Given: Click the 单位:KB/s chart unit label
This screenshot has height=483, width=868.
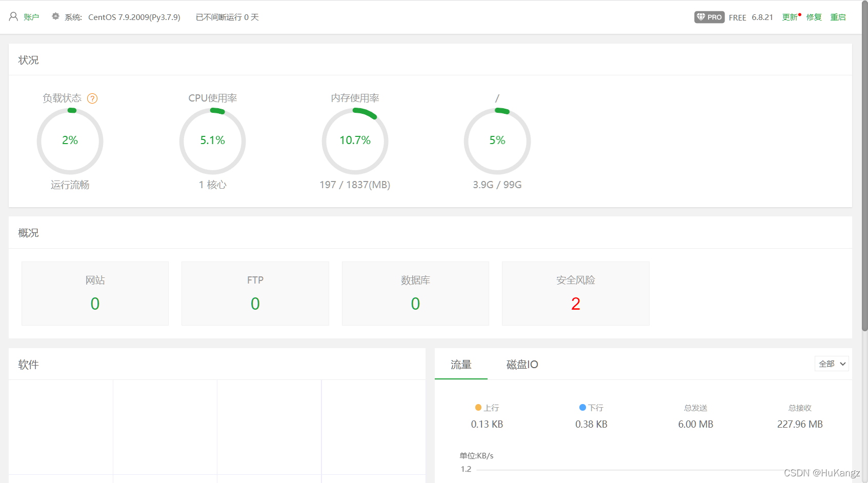Looking at the screenshot, I should tap(476, 456).
